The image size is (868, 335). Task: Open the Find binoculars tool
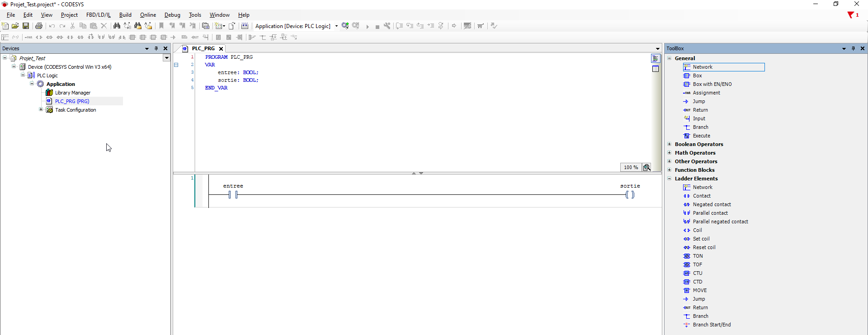pos(117,26)
